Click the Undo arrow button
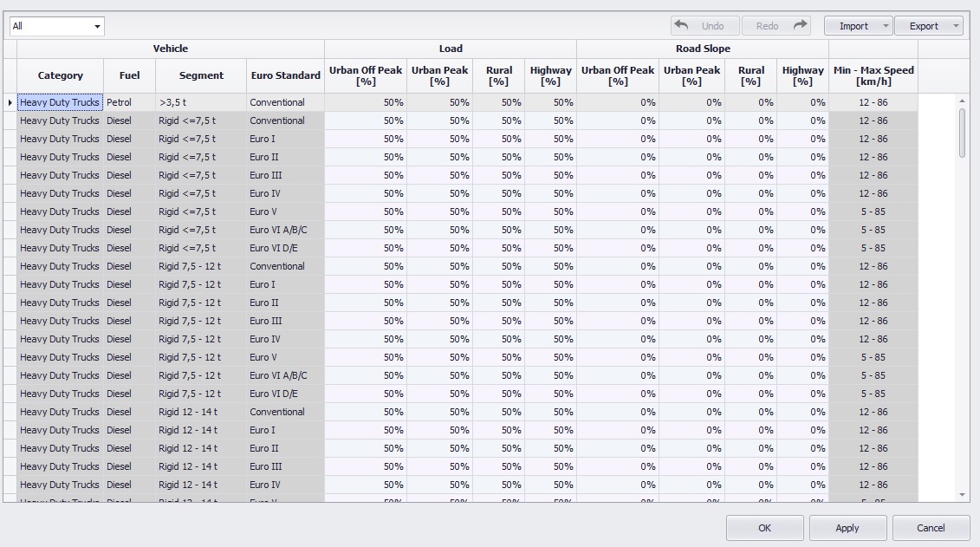Screen dimensions: 980x547 [704, 26]
